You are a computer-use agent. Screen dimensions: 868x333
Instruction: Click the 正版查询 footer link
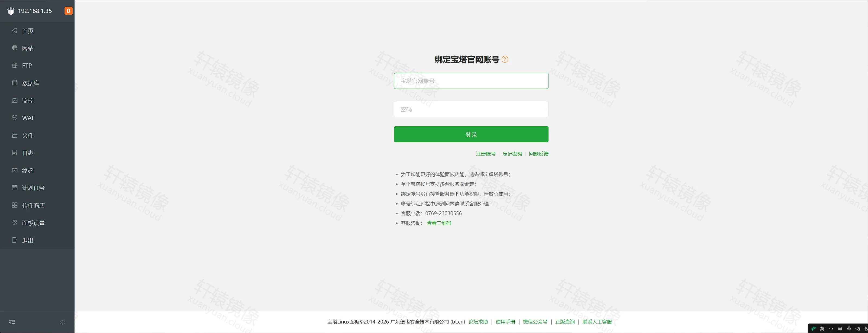(565, 322)
